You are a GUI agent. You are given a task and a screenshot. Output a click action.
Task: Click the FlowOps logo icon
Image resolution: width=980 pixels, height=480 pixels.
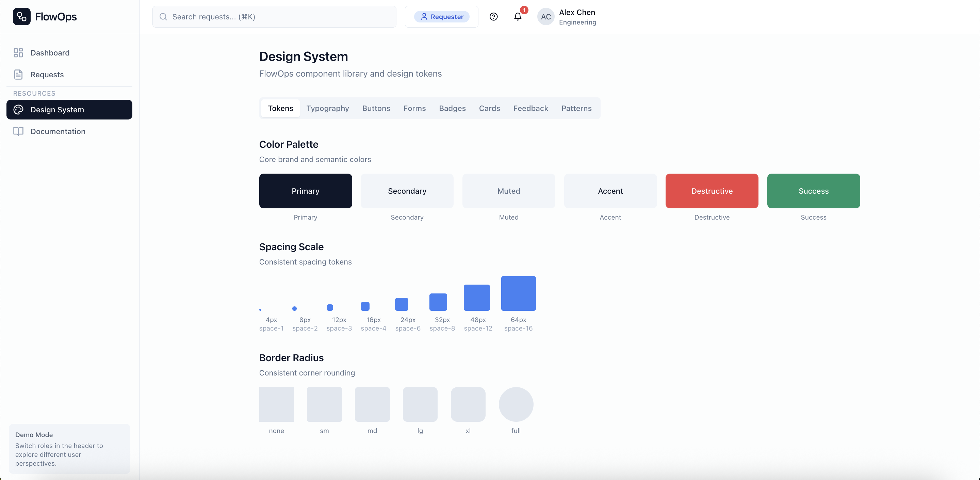tap(21, 16)
